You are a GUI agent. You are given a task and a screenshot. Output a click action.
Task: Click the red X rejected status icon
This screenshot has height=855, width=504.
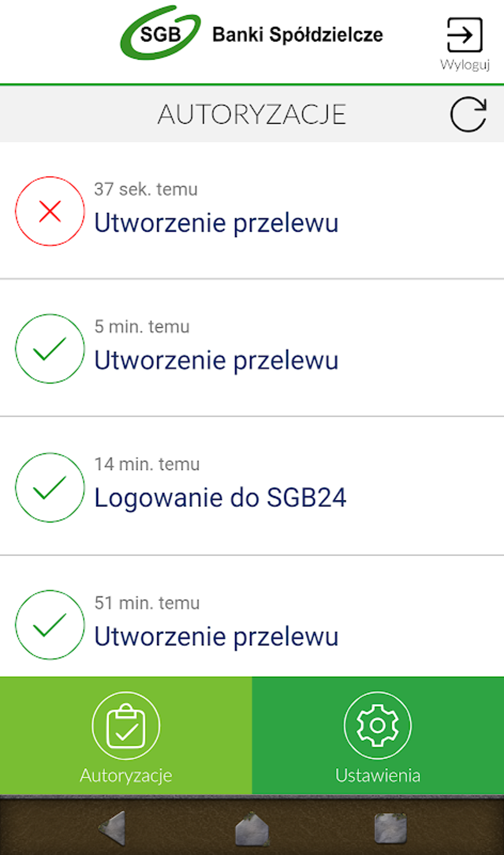pyautogui.click(x=50, y=211)
